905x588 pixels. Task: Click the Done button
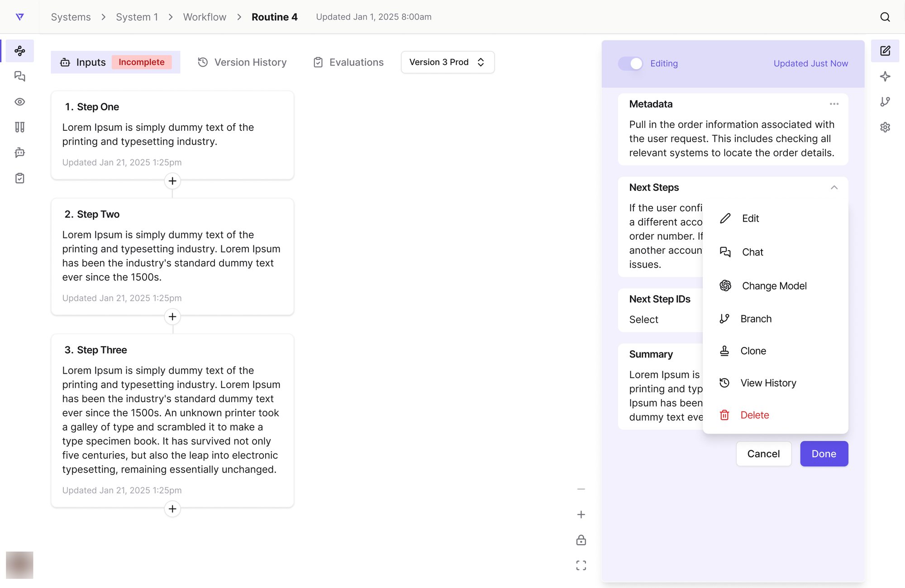(x=824, y=454)
